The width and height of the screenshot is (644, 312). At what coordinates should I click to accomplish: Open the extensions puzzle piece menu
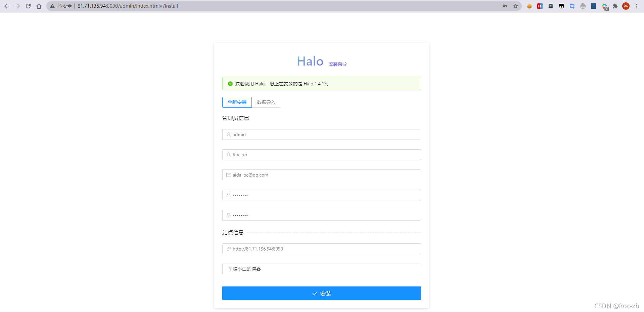[615, 6]
